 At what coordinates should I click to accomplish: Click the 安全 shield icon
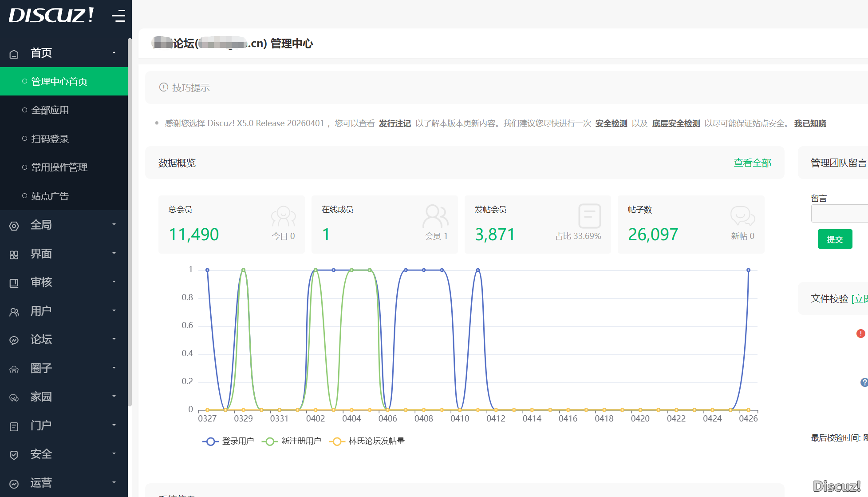pyautogui.click(x=14, y=455)
